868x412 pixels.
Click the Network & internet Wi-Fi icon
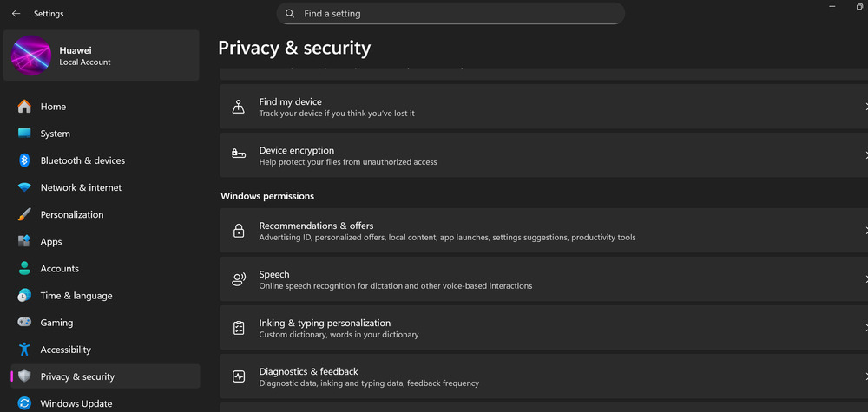[24, 187]
